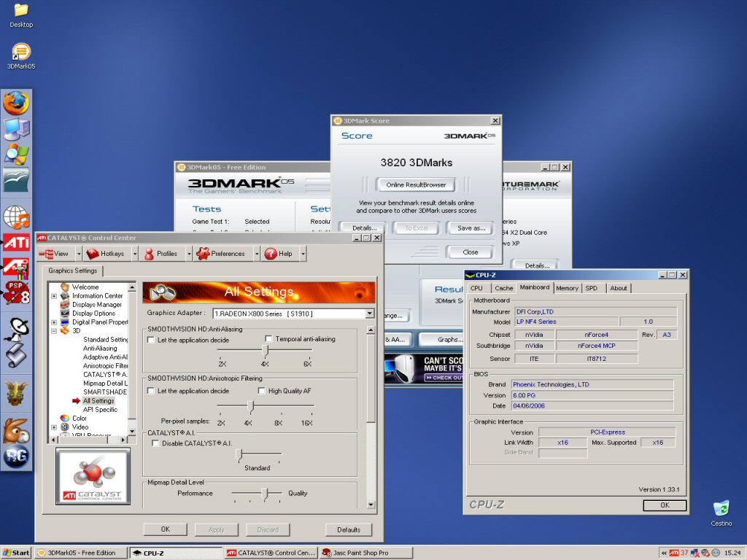
Task: Open the Hotkeys dropdown arrow
Action: [134, 254]
